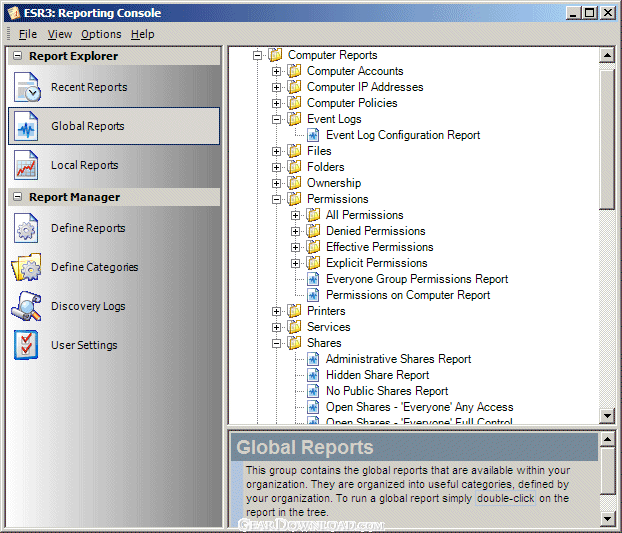Collapse the Permissions node
The width and height of the screenshot is (622, 533).
[276, 199]
